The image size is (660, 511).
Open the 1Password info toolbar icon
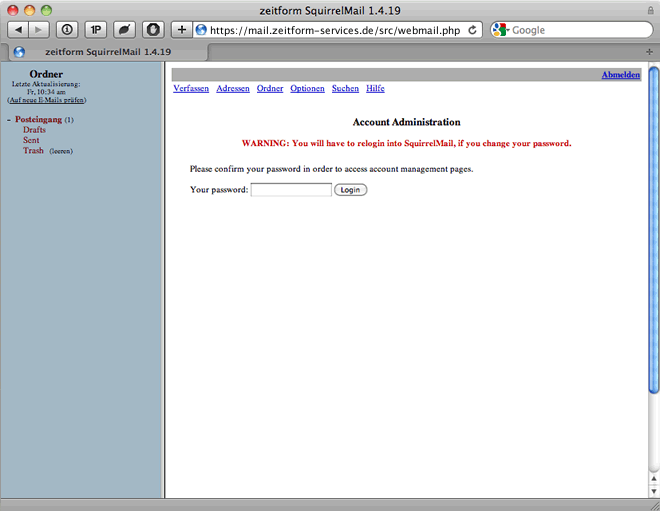[x=67, y=30]
